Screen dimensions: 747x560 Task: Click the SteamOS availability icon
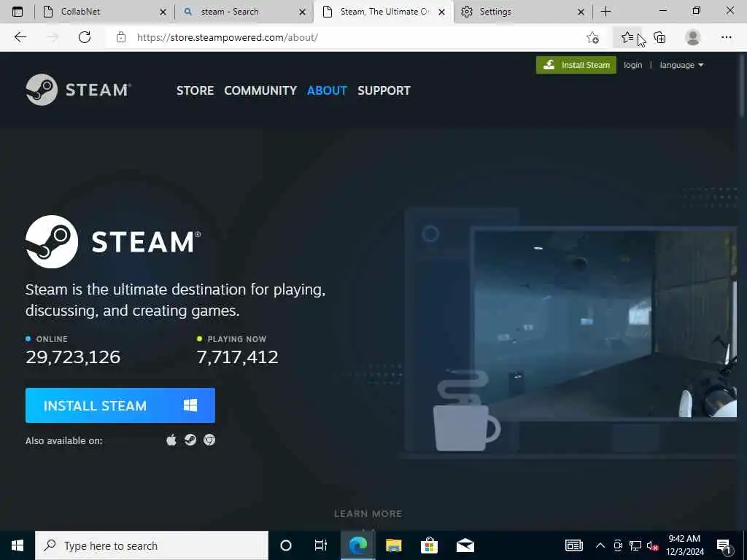[x=190, y=440]
